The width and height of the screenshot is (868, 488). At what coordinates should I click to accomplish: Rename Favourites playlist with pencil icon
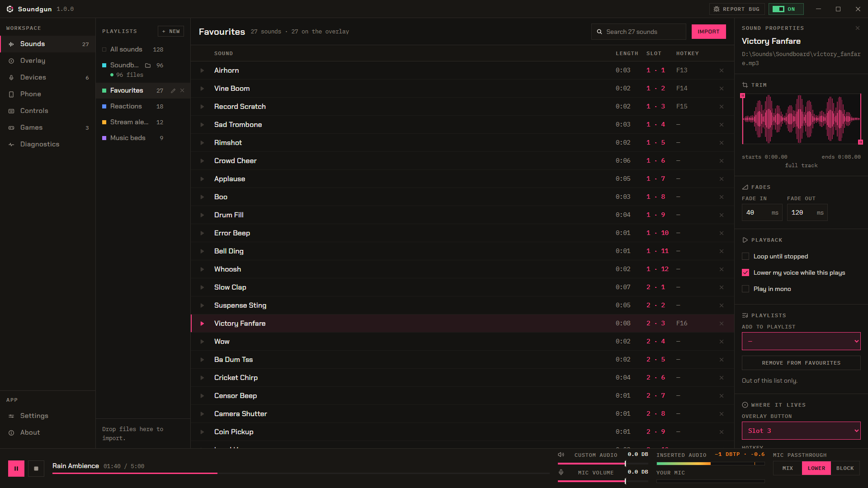(x=173, y=91)
